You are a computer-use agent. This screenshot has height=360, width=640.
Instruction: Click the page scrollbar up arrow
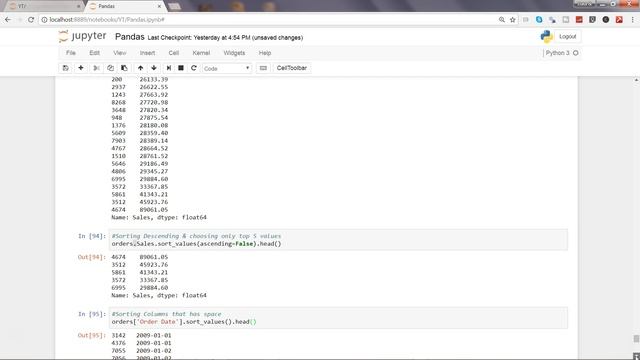pyautogui.click(x=636, y=80)
